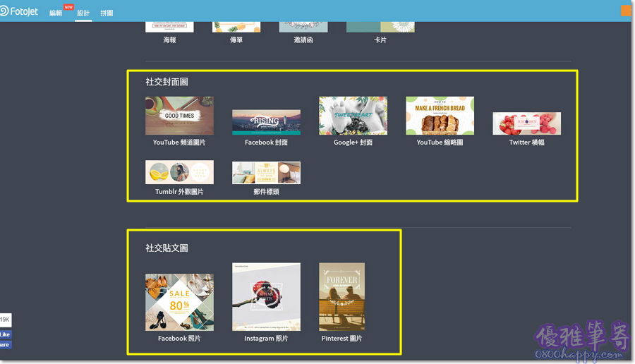Click the 19K like counter

pos(6,320)
